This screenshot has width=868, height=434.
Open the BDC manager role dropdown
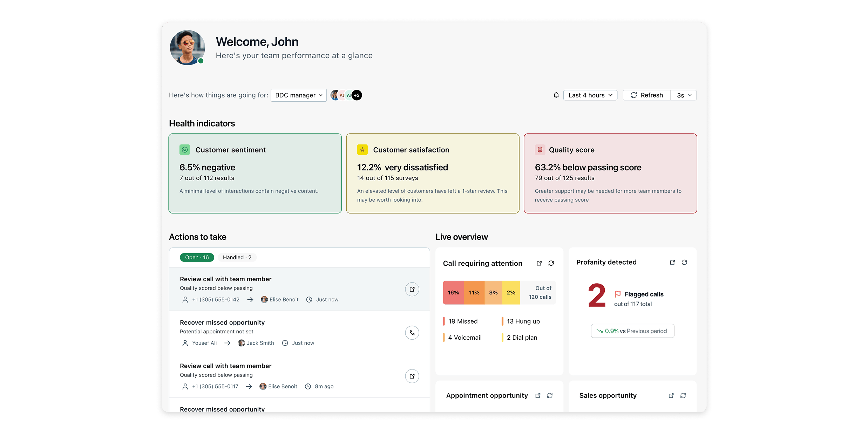299,95
